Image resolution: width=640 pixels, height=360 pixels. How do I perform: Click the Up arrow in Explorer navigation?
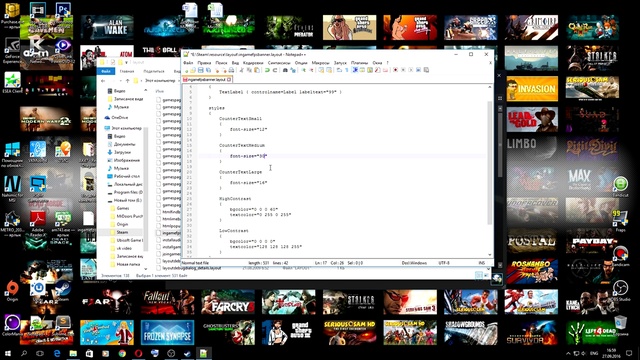[127, 81]
